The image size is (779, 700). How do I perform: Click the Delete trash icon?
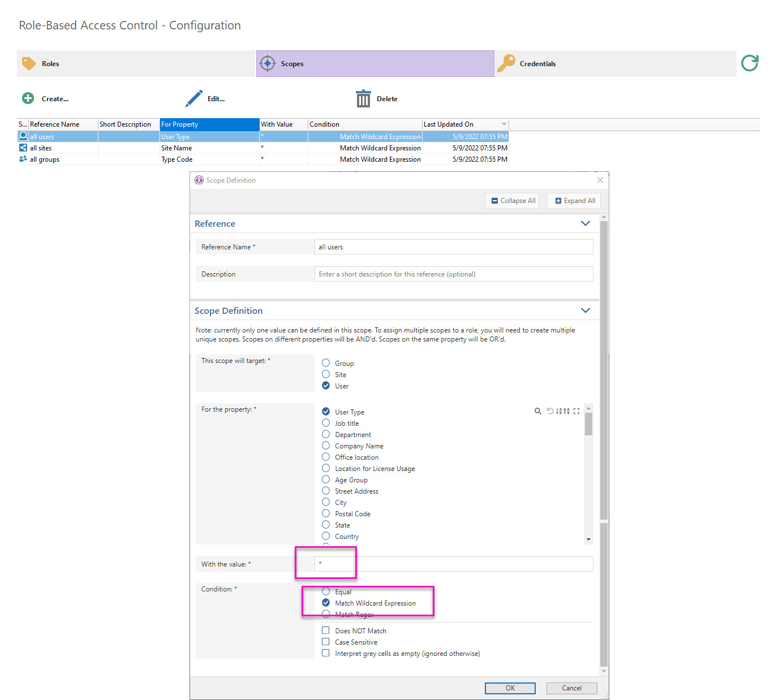tap(363, 98)
